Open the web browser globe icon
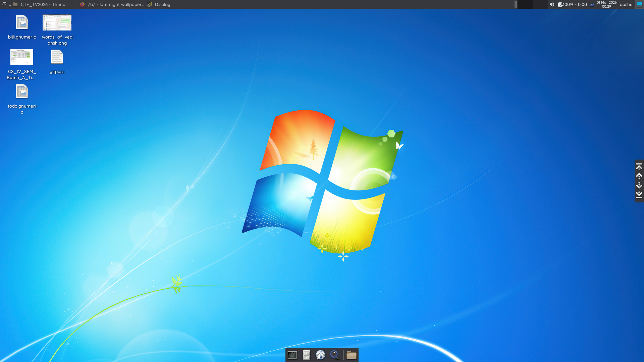Screen dimensions: 644x362 point(320,355)
